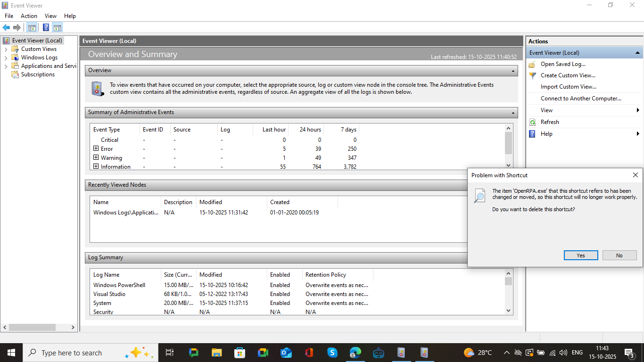Toggle Show/Hide Action Pane toolbar icon
The width and height of the screenshot is (644, 362).
click(x=58, y=27)
